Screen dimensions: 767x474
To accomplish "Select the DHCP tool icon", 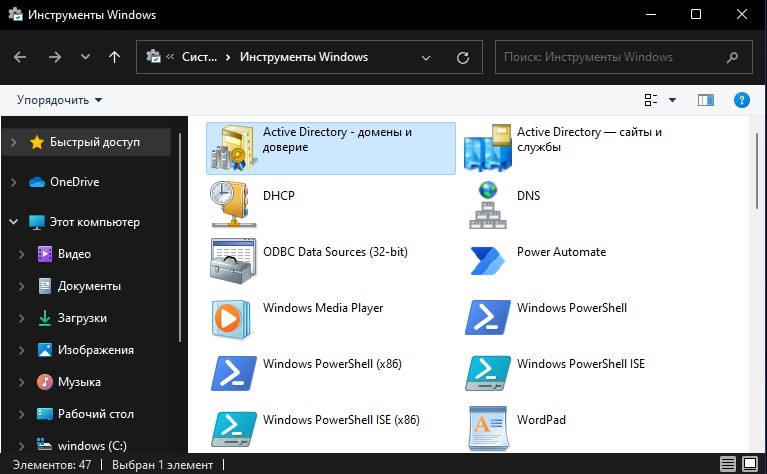I will pos(233,204).
